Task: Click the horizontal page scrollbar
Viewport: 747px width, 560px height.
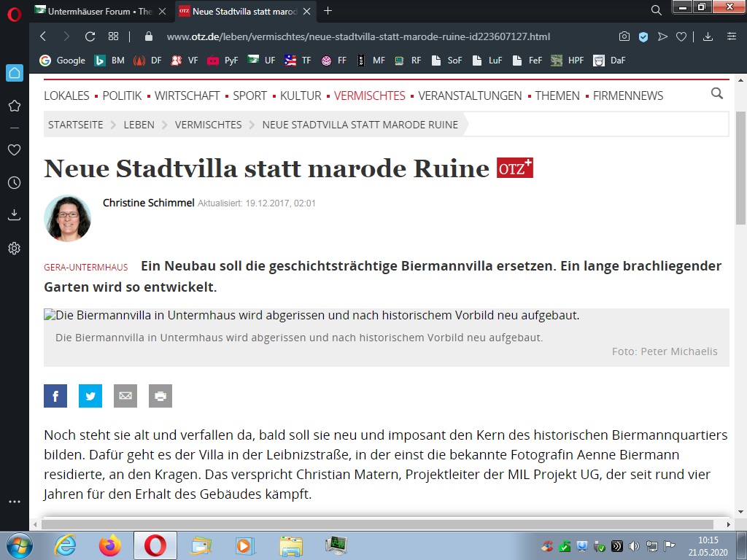Action: point(377,524)
